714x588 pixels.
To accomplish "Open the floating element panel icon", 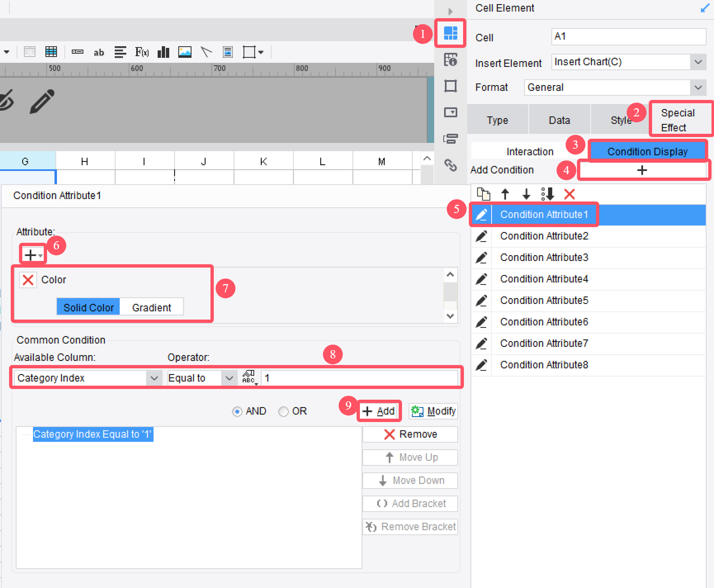I will 450,86.
